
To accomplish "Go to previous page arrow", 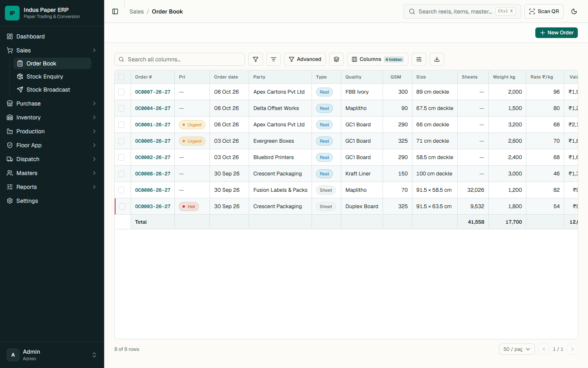I will point(544,349).
